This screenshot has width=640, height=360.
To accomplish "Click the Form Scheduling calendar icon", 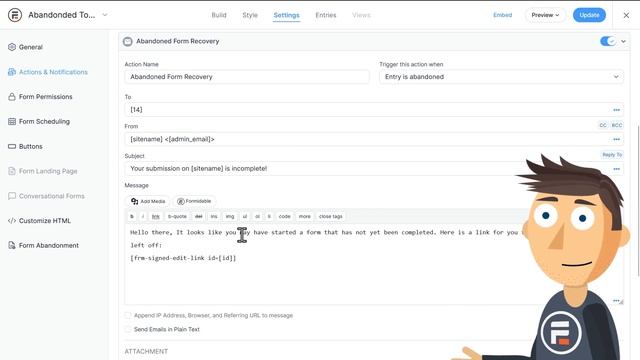I will point(12,121).
